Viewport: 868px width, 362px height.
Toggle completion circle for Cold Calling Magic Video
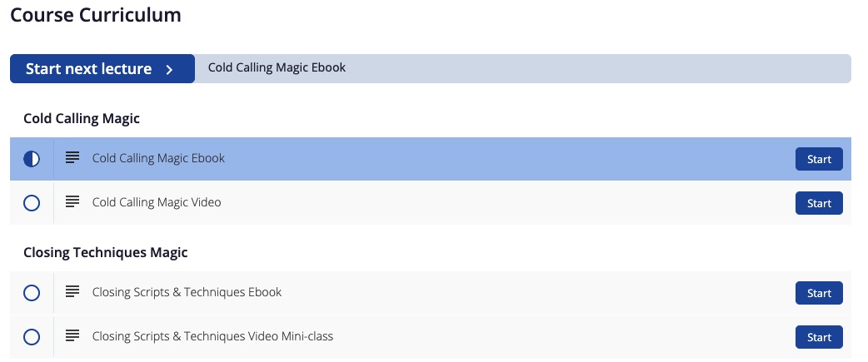click(32, 203)
